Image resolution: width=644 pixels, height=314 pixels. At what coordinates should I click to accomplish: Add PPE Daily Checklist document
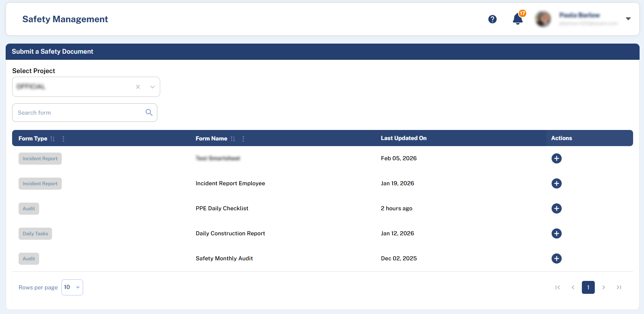[556, 208]
